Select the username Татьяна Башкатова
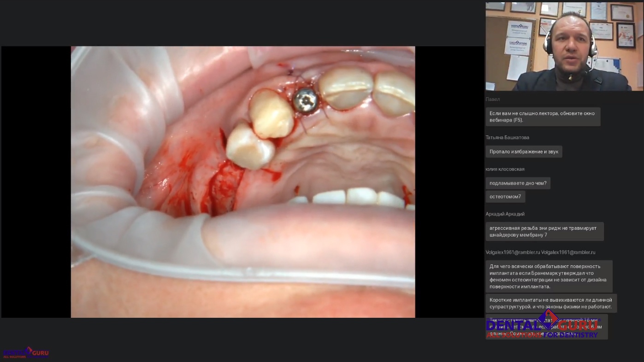The image size is (644, 362). click(507, 137)
